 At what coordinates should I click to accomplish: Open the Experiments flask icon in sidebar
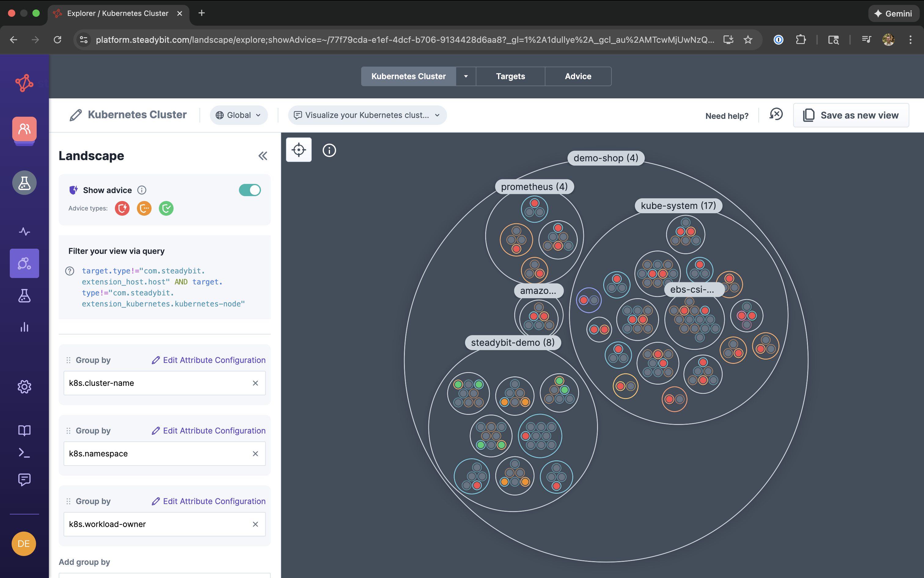point(24,295)
